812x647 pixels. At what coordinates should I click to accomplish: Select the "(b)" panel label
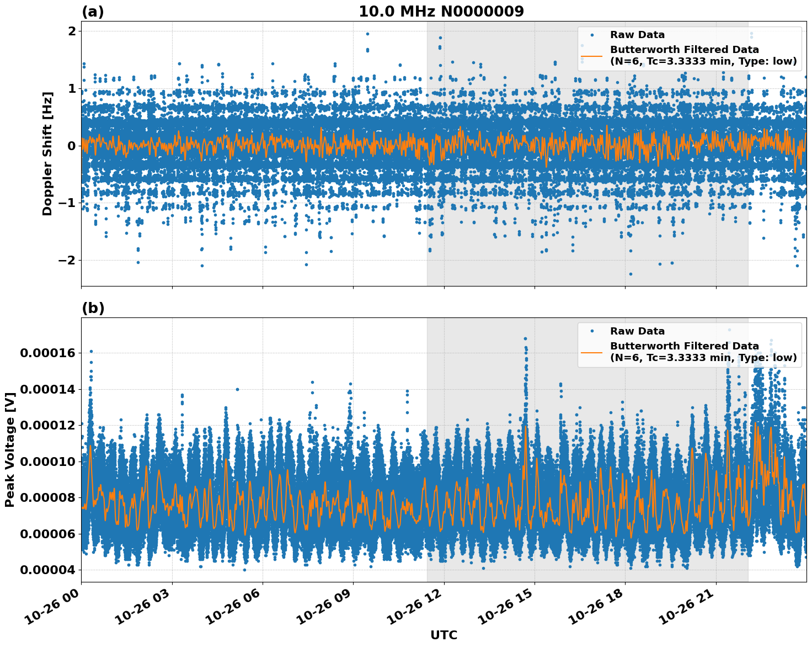[93, 308]
